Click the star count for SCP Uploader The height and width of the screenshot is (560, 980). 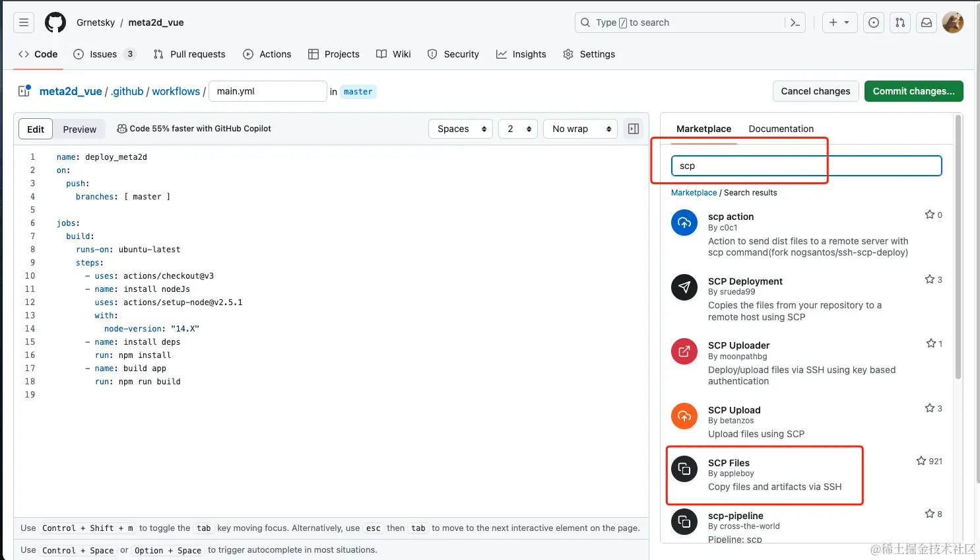(934, 343)
